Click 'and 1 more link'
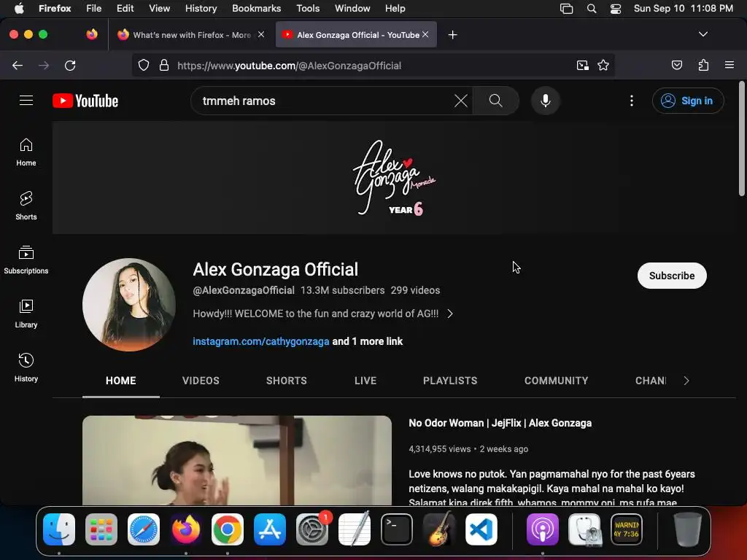The width and height of the screenshot is (747, 560). 368,341
